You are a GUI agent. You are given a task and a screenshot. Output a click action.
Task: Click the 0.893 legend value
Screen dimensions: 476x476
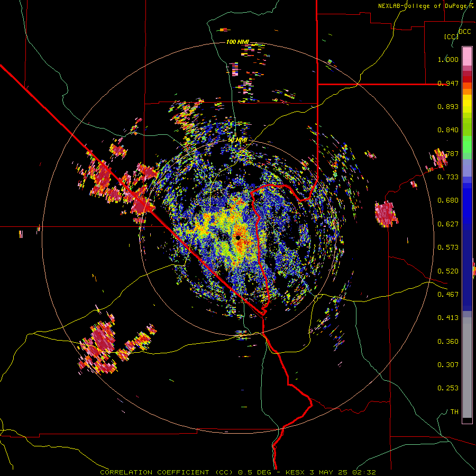448,106
